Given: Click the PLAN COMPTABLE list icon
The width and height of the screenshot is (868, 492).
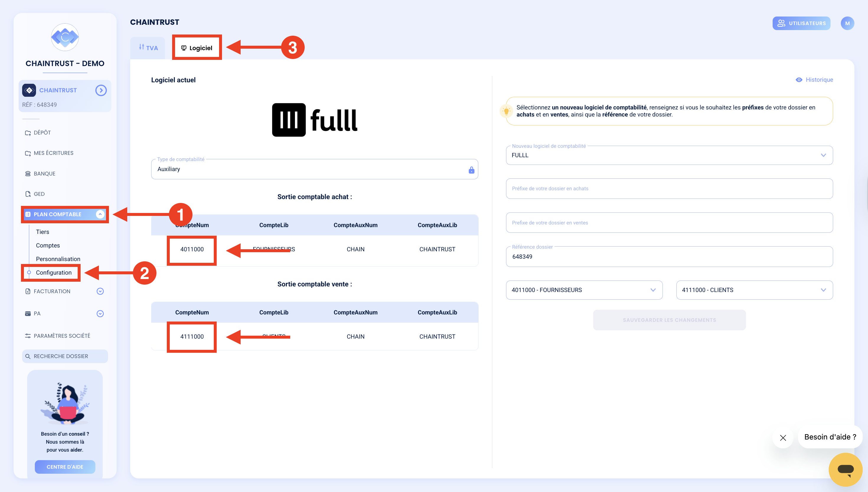Looking at the screenshot, I should pos(28,214).
